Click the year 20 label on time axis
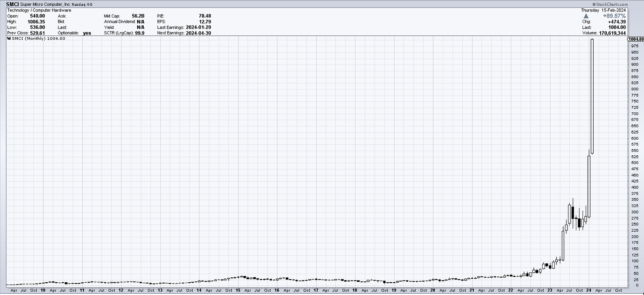This screenshot has width=644, height=295. (x=433, y=291)
